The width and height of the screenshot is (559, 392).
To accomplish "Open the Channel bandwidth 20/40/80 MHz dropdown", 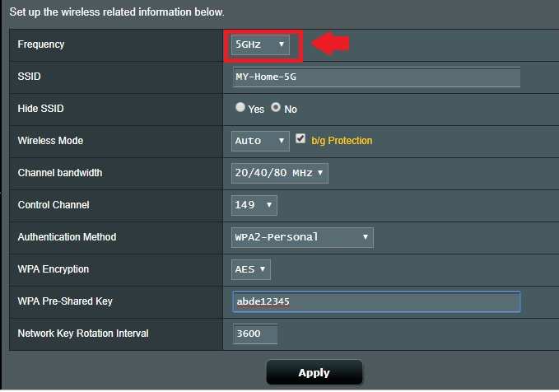I will (x=280, y=173).
